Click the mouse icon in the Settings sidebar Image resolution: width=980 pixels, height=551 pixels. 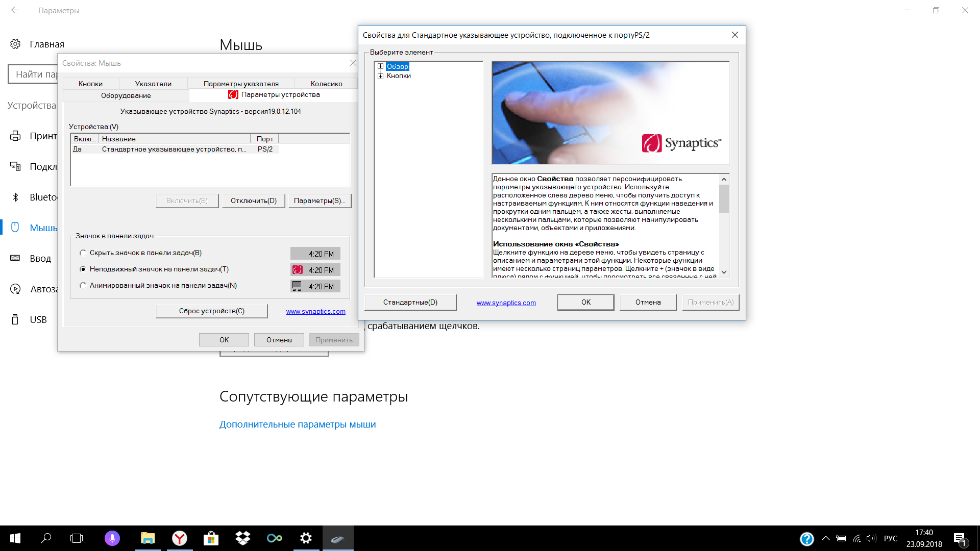point(15,228)
